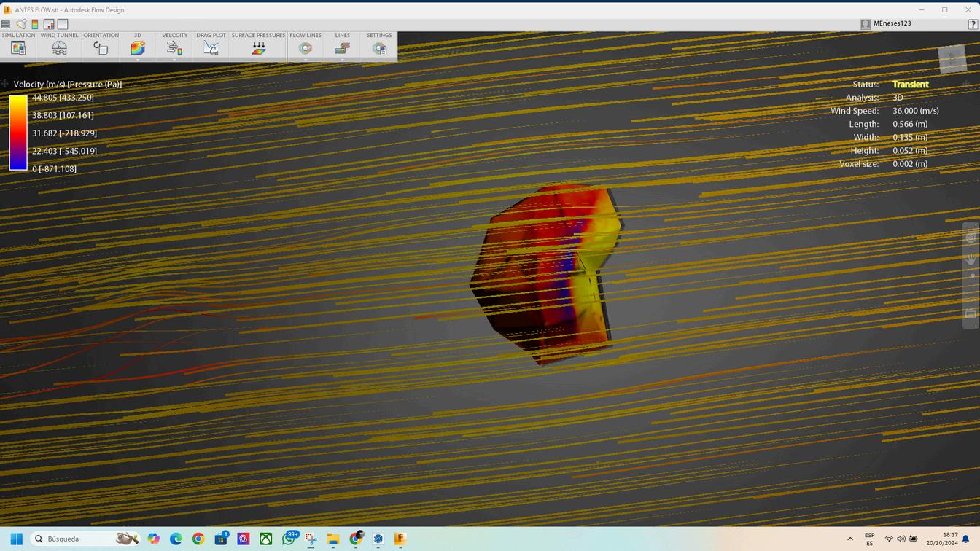Click the orbit tool in navigation bar

coord(971,238)
